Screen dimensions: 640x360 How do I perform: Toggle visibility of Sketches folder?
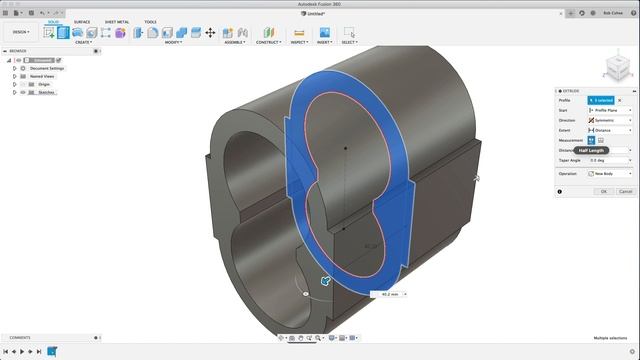[23, 93]
